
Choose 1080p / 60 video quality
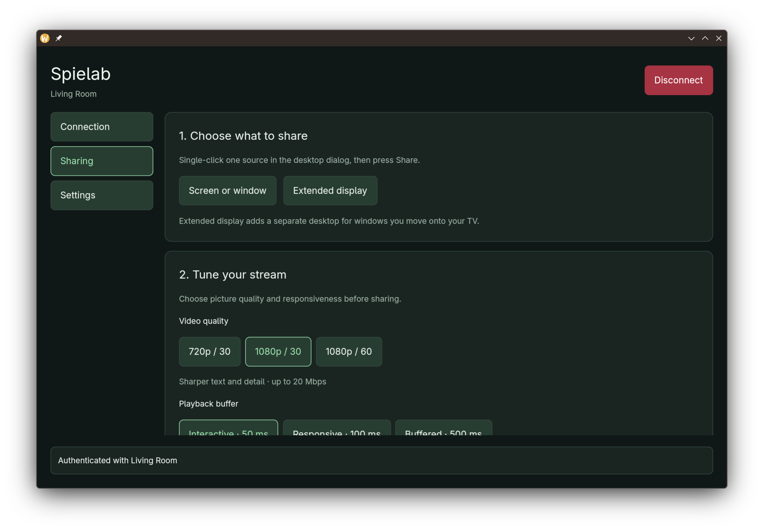[349, 352]
